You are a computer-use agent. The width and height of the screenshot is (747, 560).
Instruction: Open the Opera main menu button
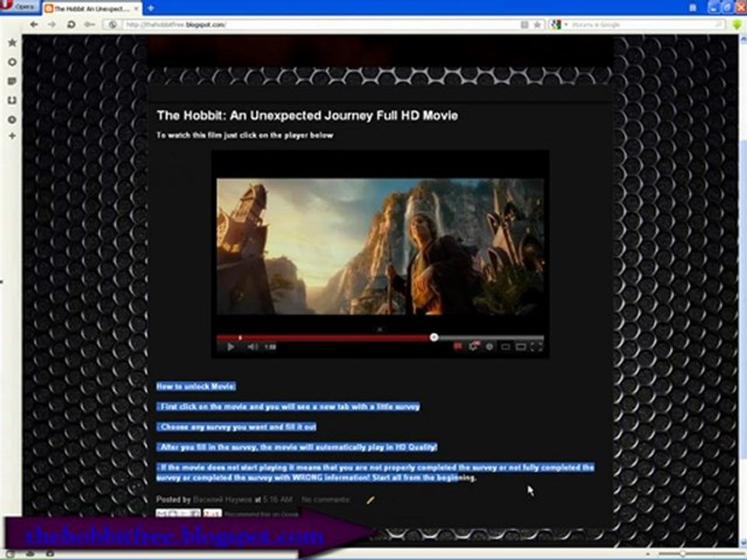point(18,6)
